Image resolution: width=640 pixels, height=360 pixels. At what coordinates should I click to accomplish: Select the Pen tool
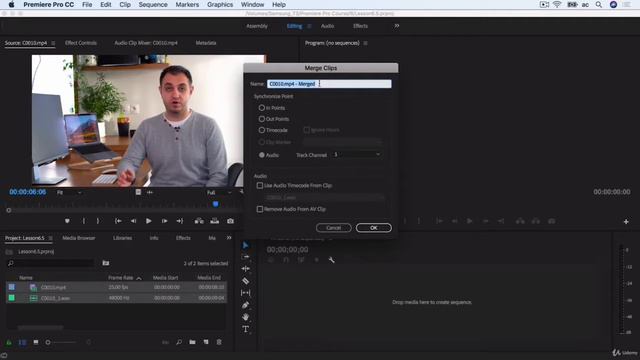tap(246, 305)
